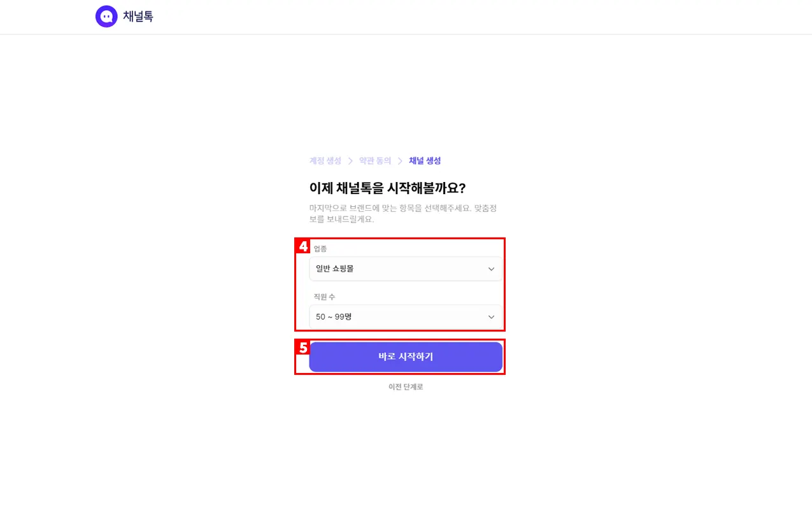This screenshot has height=513, width=812.
Task: Expand the 50 ~ 99명 dropdown arrow
Action: coord(491,317)
